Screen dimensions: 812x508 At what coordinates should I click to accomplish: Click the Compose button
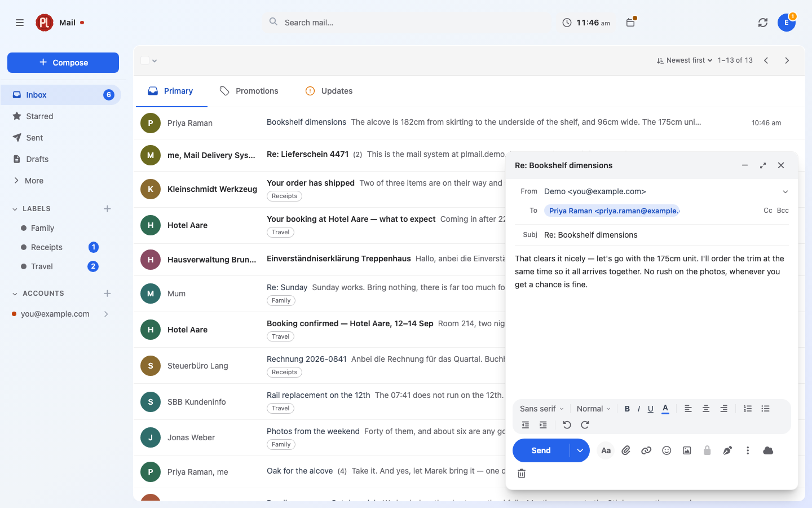(x=63, y=63)
